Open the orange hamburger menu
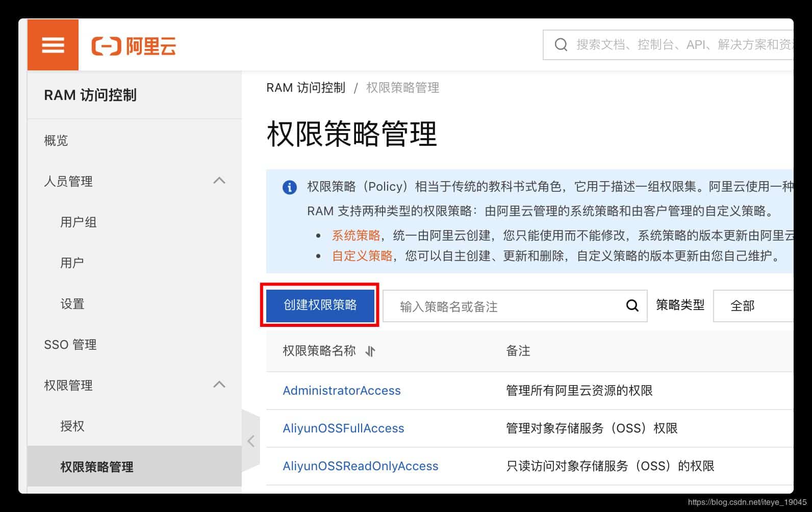The height and width of the screenshot is (512, 812). (53, 45)
